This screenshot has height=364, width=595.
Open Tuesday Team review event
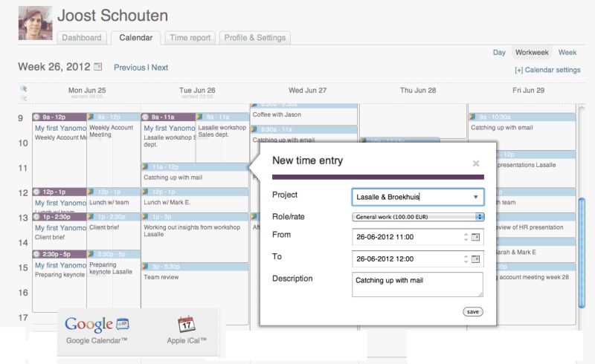pyautogui.click(x=195, y=293)
